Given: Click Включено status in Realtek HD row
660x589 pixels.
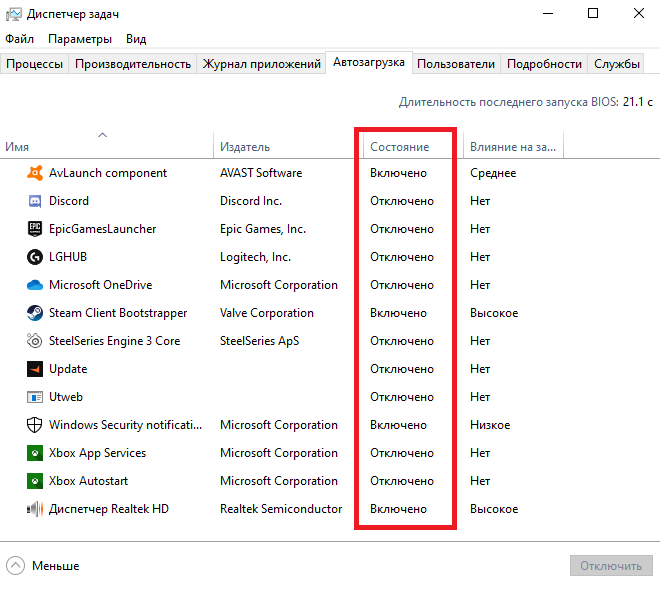Looking at the screenshot, I should click(x=398, y=509).
